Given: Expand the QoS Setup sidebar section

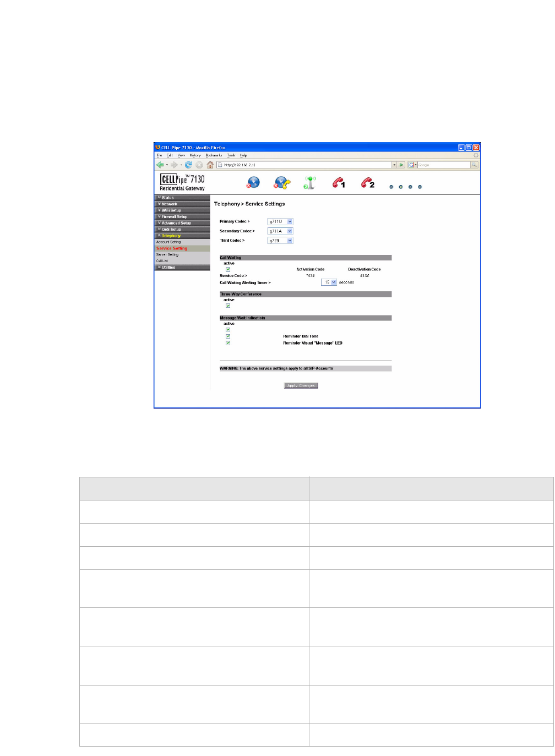Looking at the screenshot, I should click(182, 229).
